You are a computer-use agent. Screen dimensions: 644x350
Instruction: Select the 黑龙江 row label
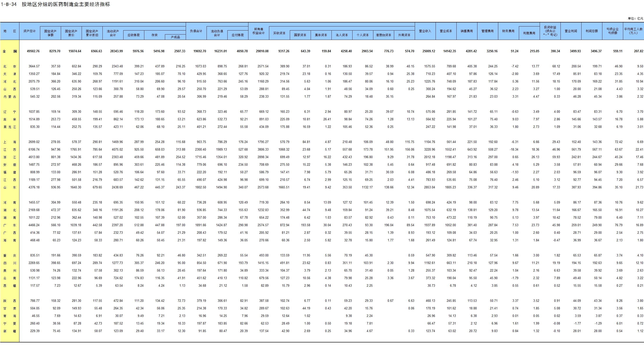(x=10, y=127)
